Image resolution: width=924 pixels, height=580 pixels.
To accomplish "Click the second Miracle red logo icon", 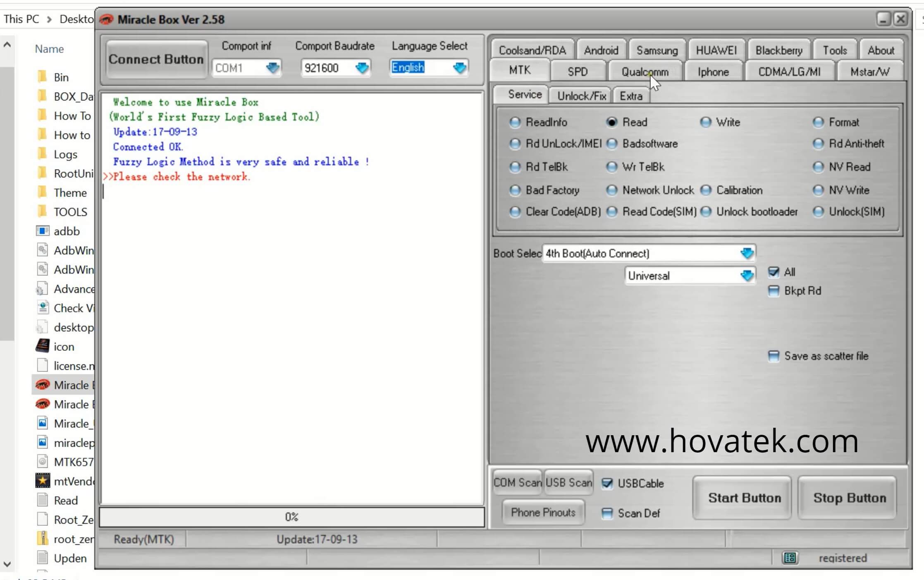I will pyautogui.click(x=42, y=404).
